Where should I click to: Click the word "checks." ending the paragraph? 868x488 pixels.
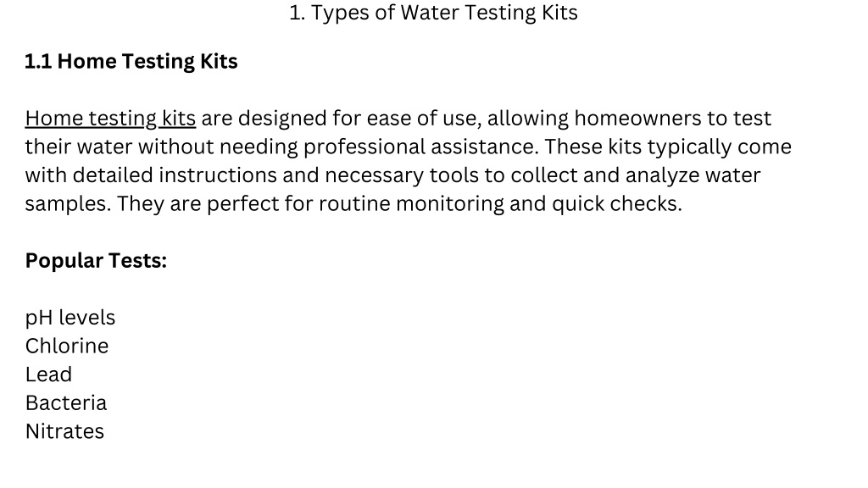[x=646, y=204]
